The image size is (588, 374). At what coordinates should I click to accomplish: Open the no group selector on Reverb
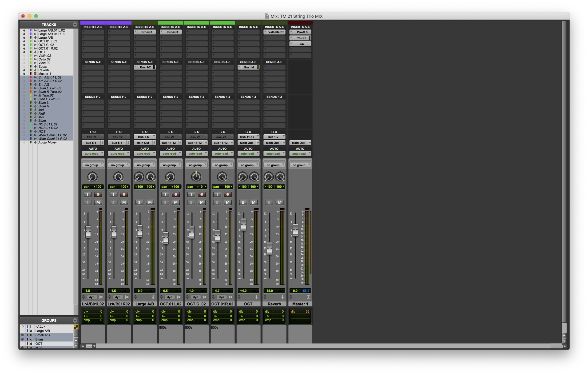click(x=274, y=165)
